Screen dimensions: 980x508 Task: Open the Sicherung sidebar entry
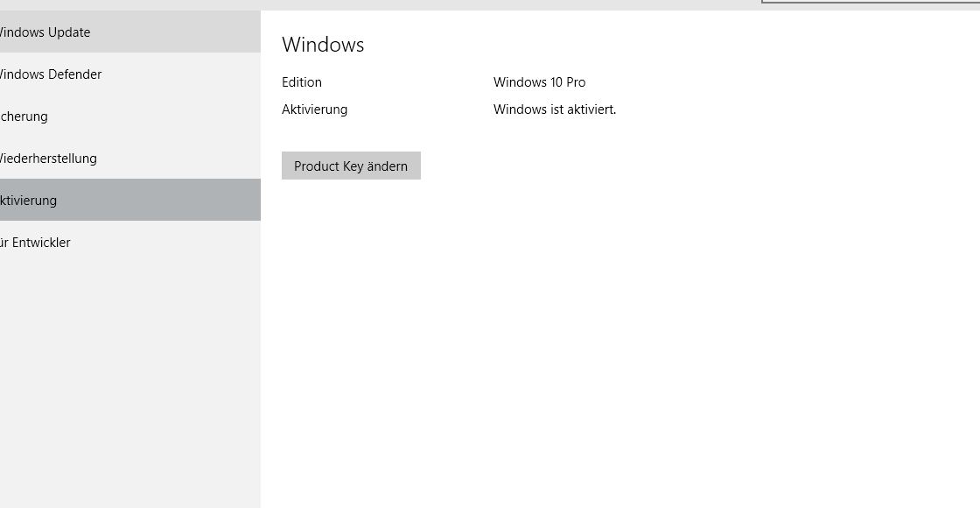pyautogui.click(x=130, y=116)
